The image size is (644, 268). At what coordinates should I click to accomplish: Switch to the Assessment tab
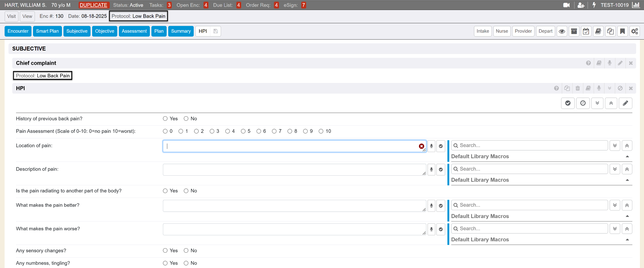click(x=134, y=31)
